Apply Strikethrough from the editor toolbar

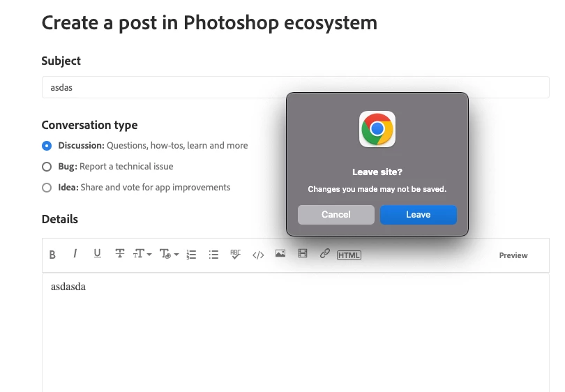click(x=120, y=254)
